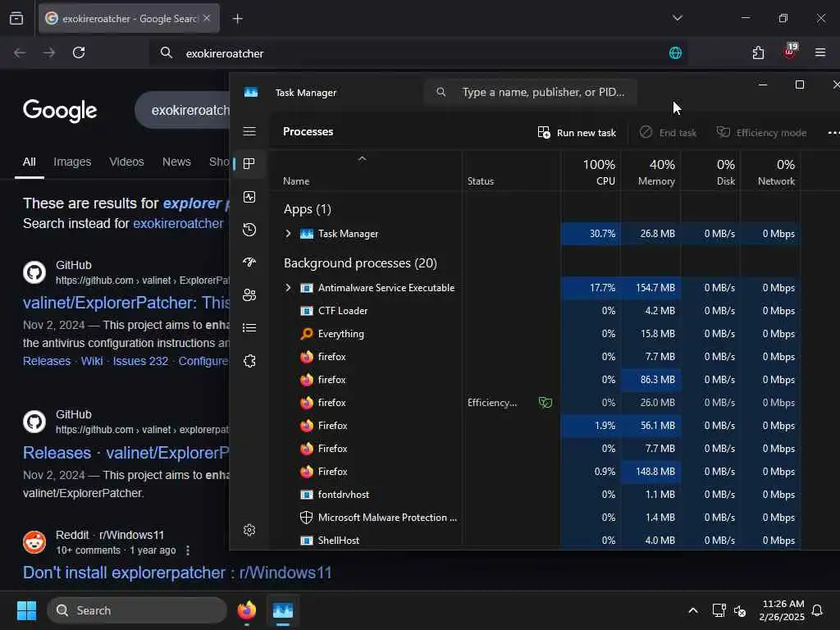Open Firefox list all tabs dropdown
This screenshot has height=630, width=840.
[x=678, y=18]
